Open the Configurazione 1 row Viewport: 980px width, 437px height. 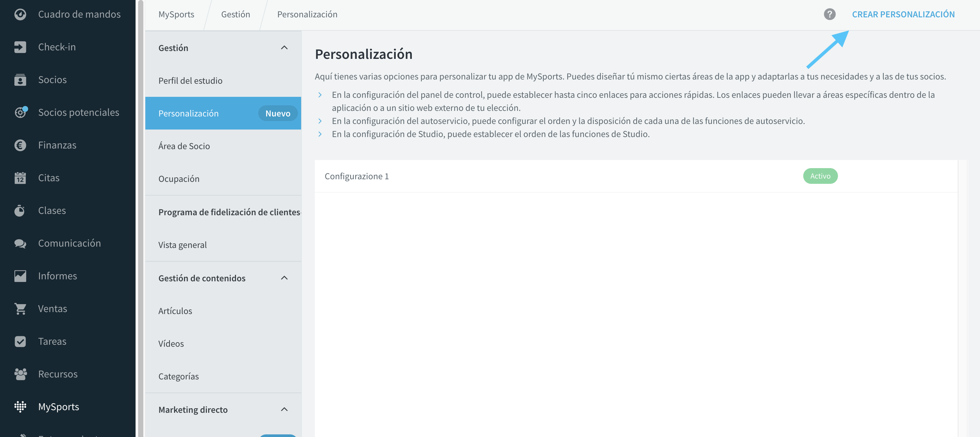pyautogui.click(x=636, y=176)
